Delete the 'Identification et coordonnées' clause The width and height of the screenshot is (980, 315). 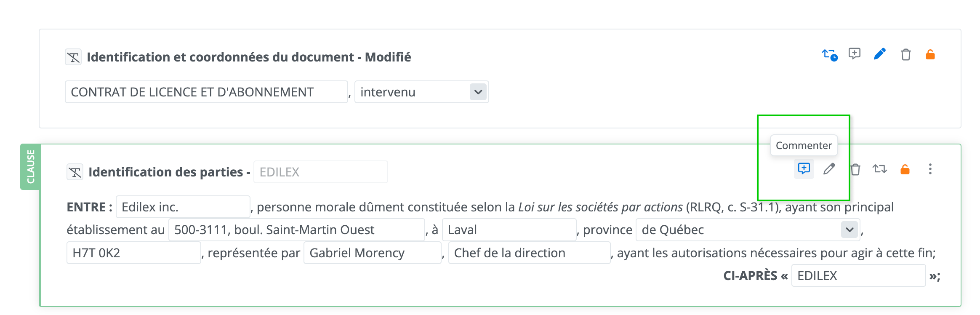(905, 55)
